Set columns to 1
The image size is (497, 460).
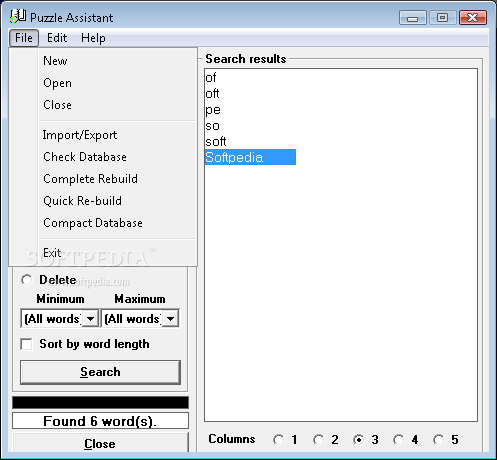pos(279,440)
